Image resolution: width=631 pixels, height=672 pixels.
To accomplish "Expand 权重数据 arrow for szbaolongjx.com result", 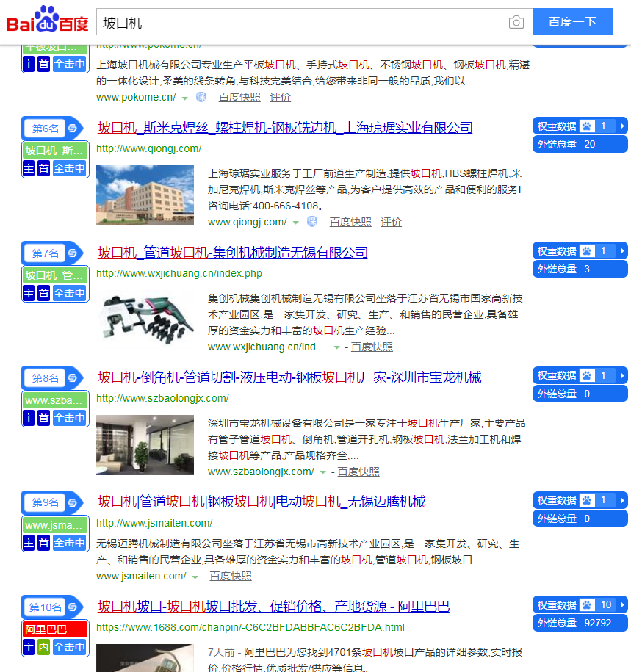I will [622, 375].
